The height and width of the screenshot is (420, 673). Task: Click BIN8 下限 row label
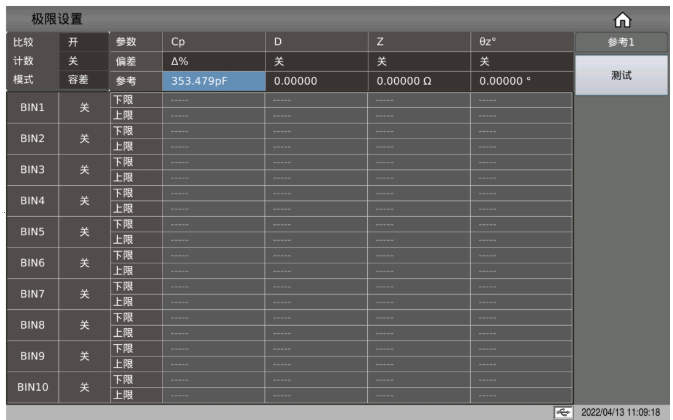(136, 317)
